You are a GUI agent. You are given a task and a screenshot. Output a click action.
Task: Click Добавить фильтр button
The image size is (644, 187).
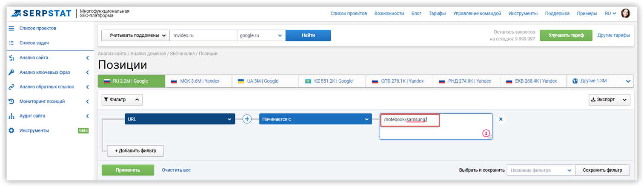[135, 151]
